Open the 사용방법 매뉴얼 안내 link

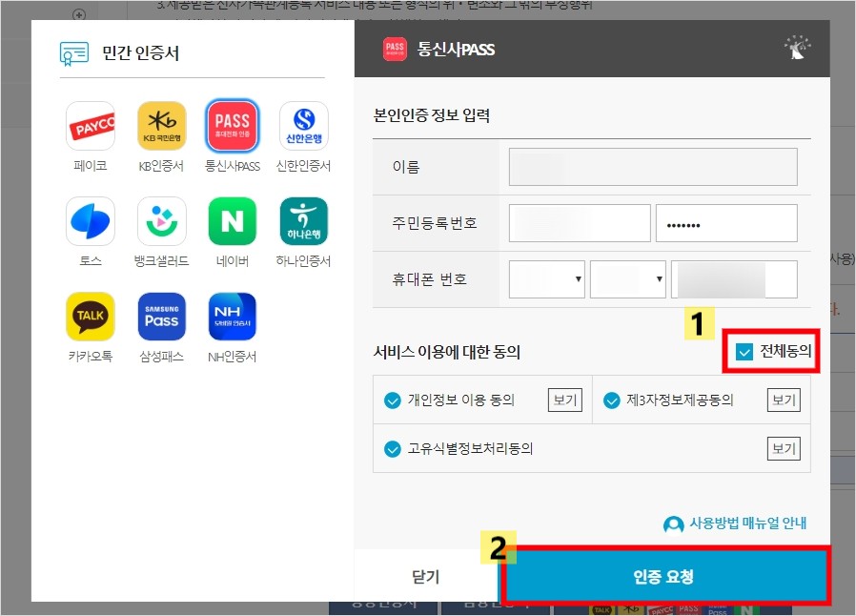748,524
